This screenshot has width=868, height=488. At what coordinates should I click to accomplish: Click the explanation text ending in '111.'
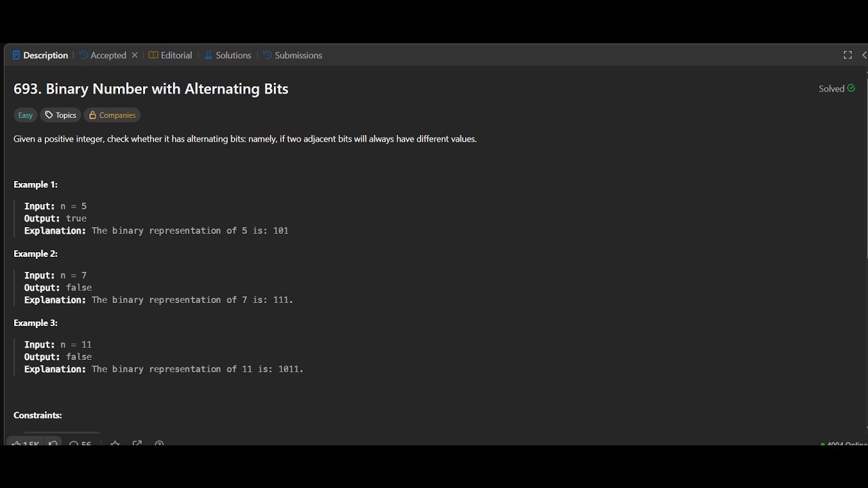159,300
